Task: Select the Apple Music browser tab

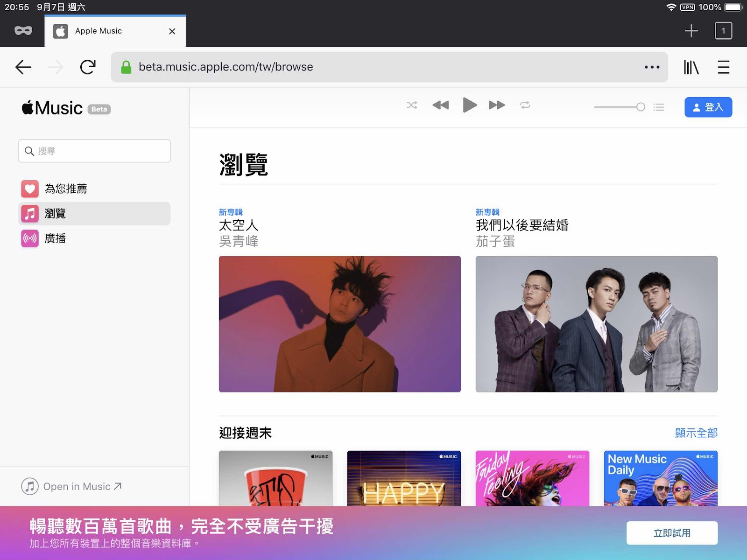Action: pos(115,31)
